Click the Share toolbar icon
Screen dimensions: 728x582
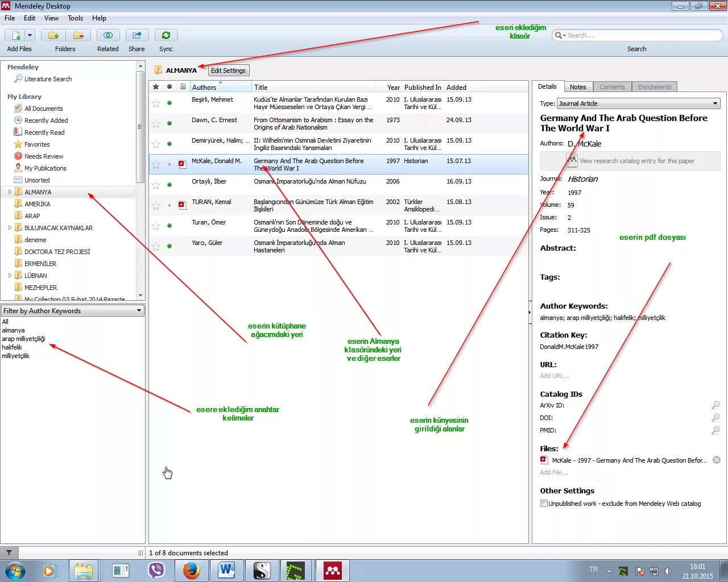point(136,35)
